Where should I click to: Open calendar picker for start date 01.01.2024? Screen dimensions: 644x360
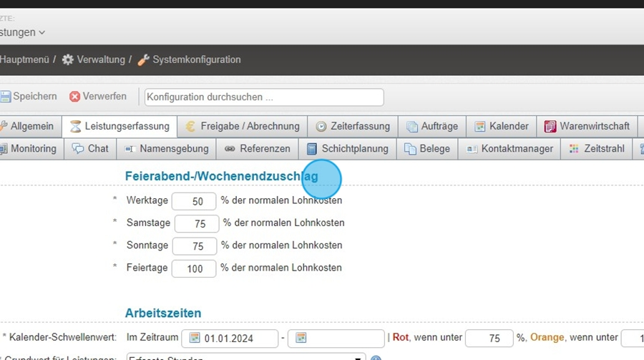(194, 339)
